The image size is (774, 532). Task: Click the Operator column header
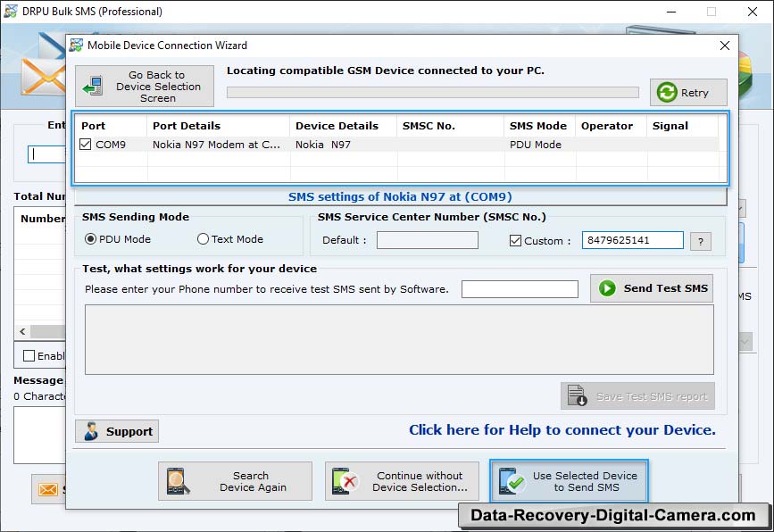[612, 126]
